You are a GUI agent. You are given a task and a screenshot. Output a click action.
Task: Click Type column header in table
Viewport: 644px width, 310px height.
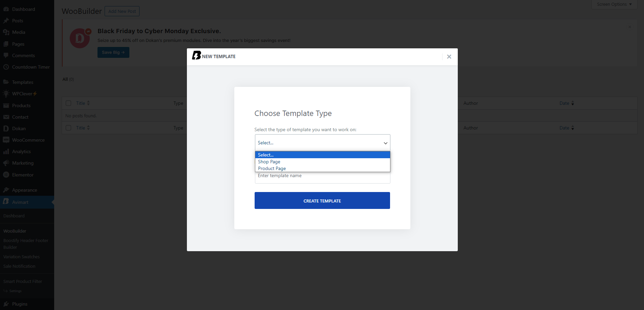(178, 103)
